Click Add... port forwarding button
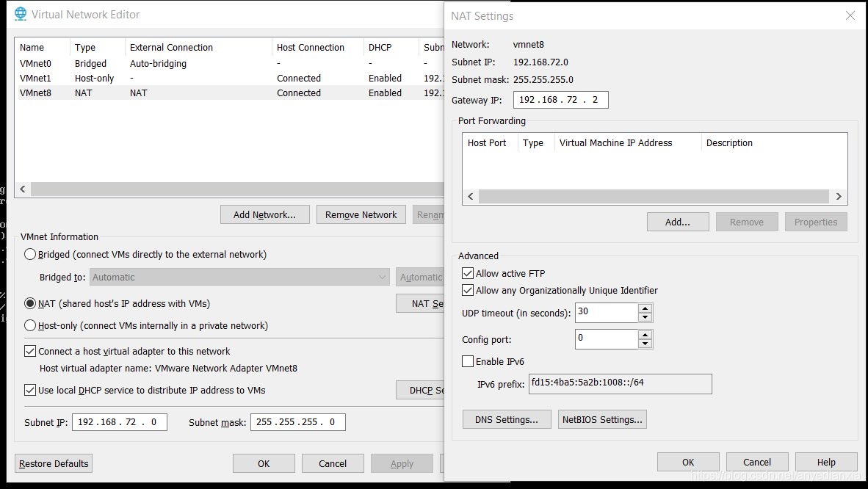Image resolution: width=868 pixels, height=489 pixels. pos(678,222)
